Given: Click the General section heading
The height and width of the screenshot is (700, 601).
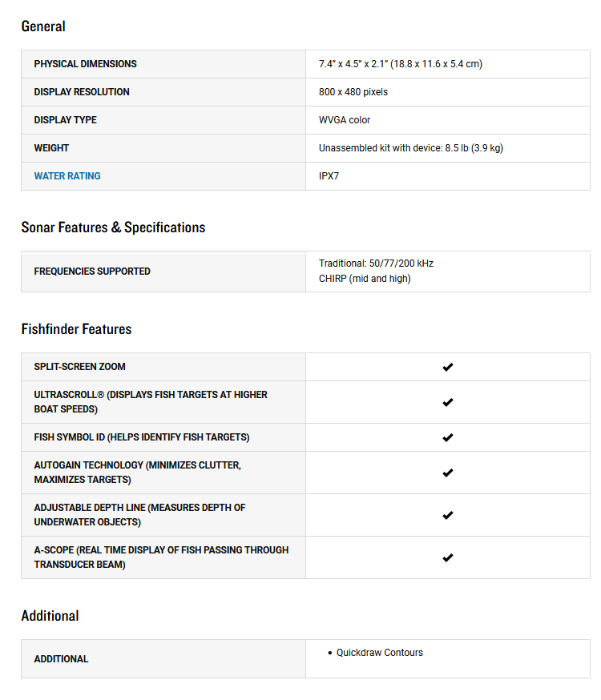Looking at the screenshot, I should 43,26.
